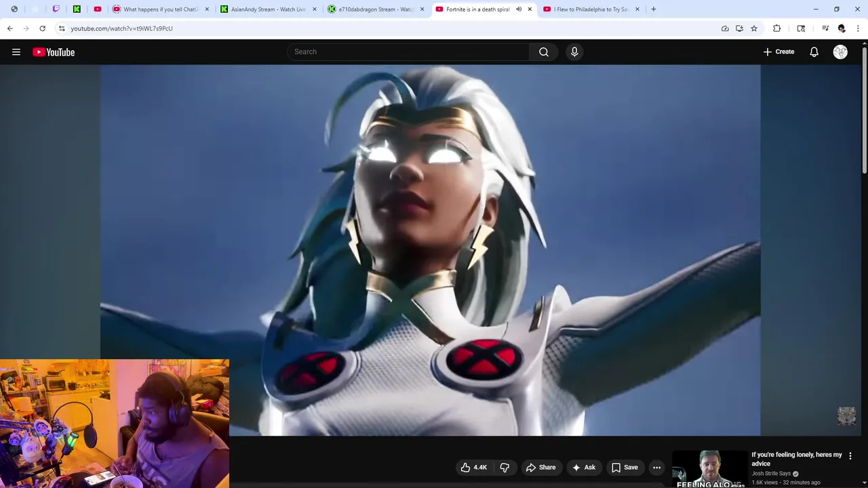The height and width of the screenshot is (488, 868).
Task: Open new browser tab with plus
Action: (x=653, y=9)
